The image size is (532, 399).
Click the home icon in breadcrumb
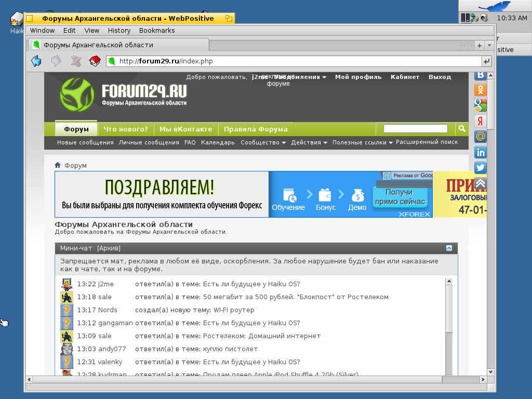[58, 165]
